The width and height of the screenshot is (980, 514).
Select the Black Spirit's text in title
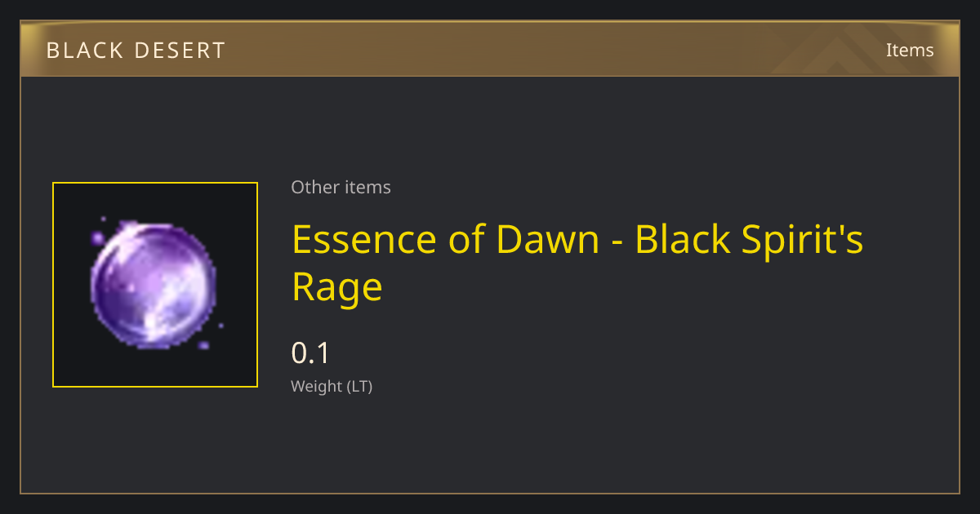pos(749,239)
